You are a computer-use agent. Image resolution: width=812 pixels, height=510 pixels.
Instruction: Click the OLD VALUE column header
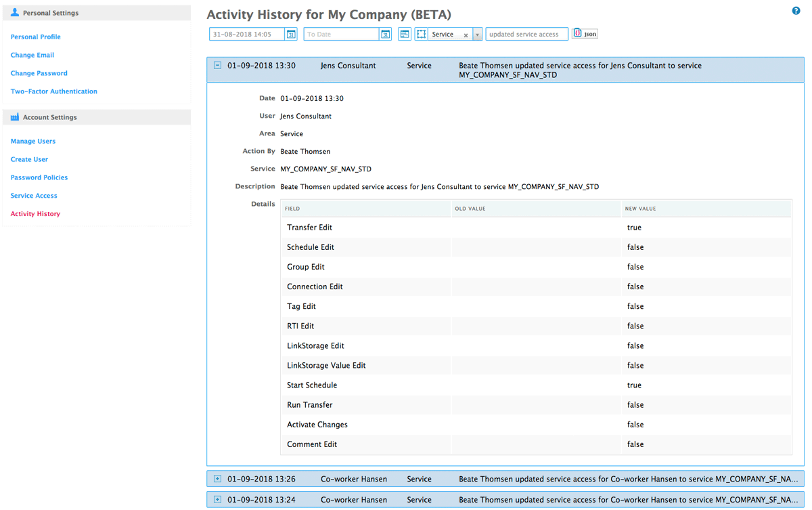(x=537, y=209)
